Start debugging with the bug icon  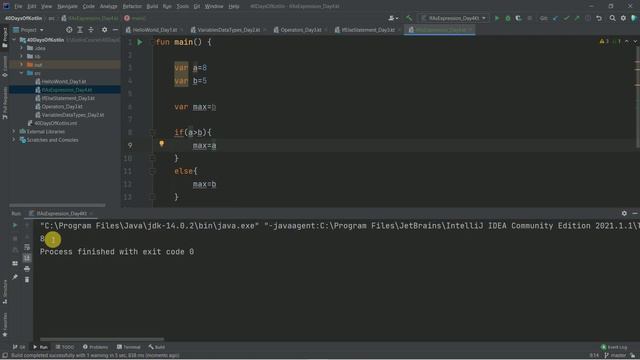[x=508, y=18]
